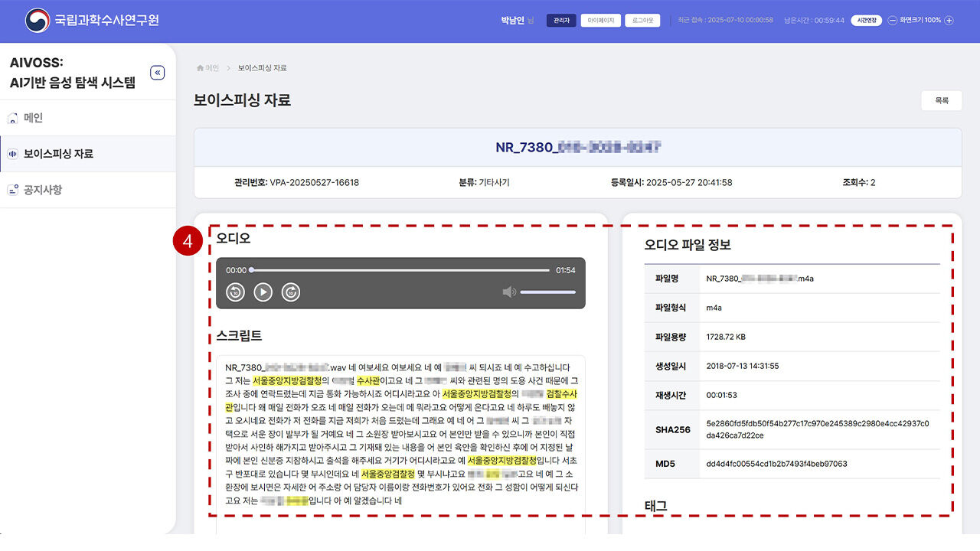Open the 공지사항 menu item
The image size is (980, 551).
88,190
